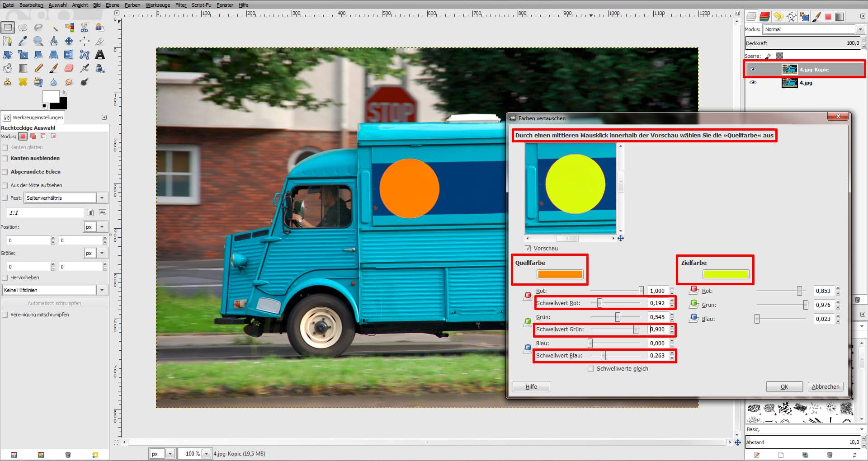Click the Hilfe button
The width and height of the screenshot is (868, 461).
tap(531, 386)
